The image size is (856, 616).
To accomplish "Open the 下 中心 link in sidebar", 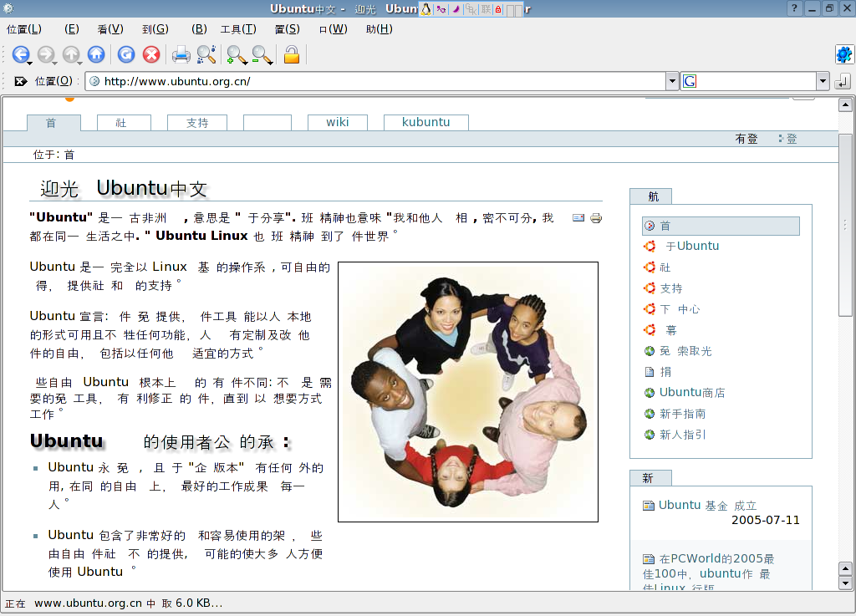I will (x=680, y=309).
